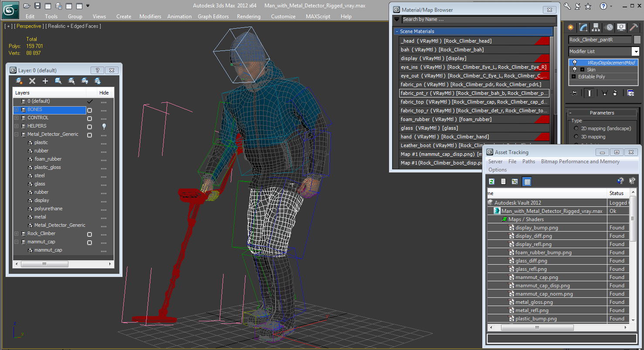Click Delete layer X icon
This screenshot has height=350, width=644.
point(32,81)
